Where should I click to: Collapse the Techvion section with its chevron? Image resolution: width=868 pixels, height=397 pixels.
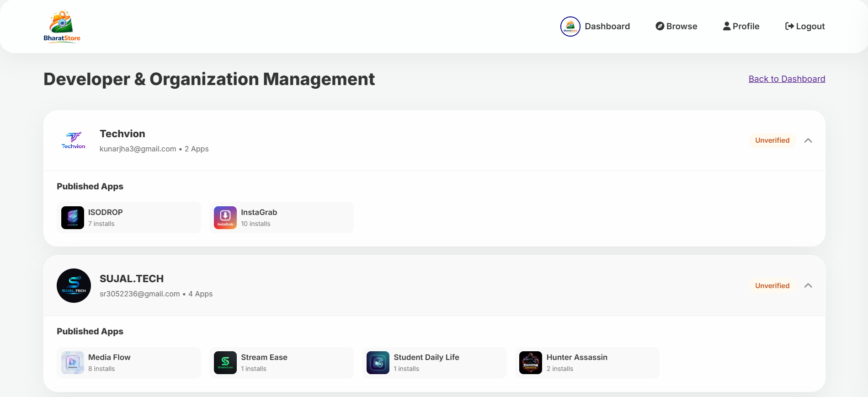pyautogui.click(x=808, y=140)
